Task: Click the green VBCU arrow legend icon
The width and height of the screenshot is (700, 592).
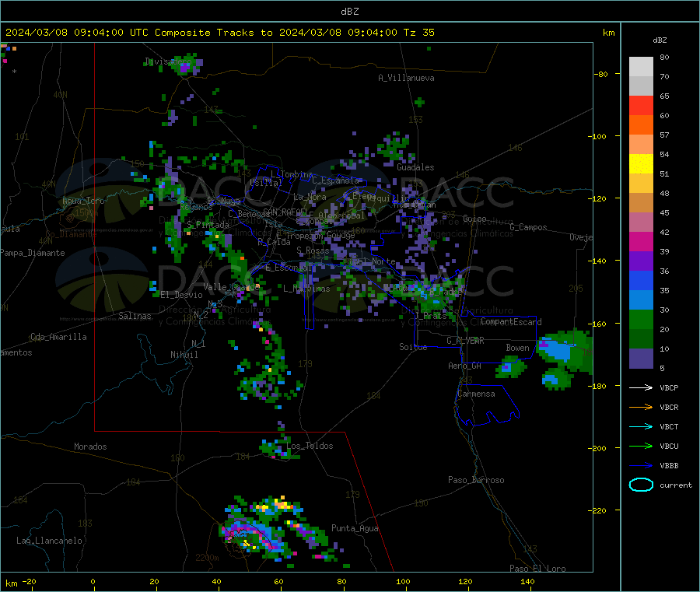Action: [x=641, y=446]
